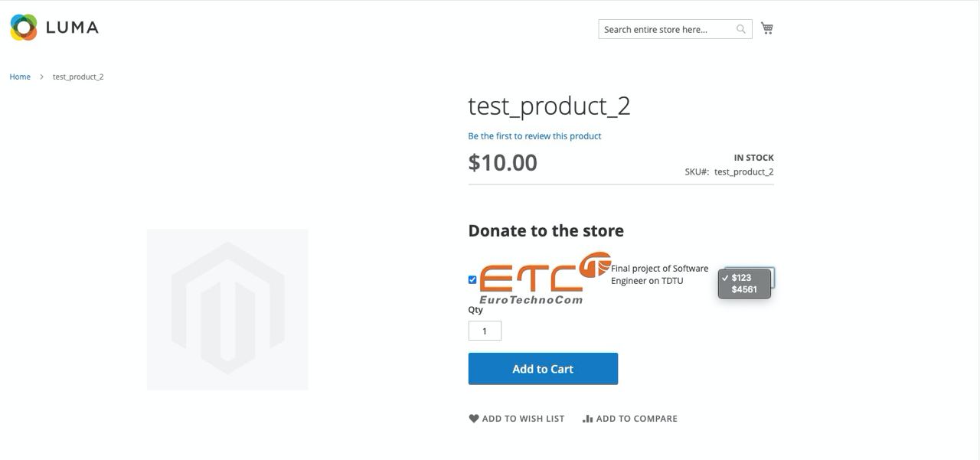Click test_product_2 in breadcrumb trail
This screenshot has height=460, width=980.
(78, 77)
